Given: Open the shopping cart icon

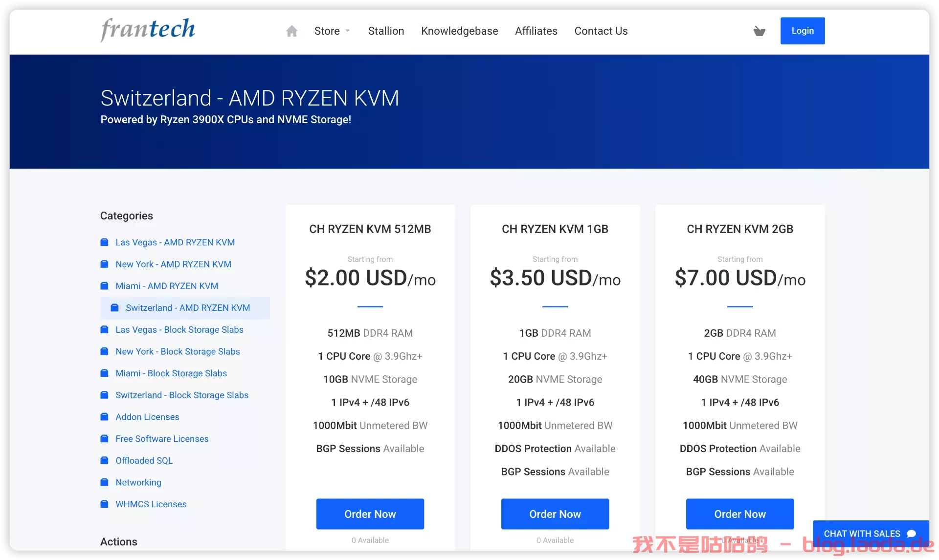Looking at the screenshot, I should pos(759,31).
